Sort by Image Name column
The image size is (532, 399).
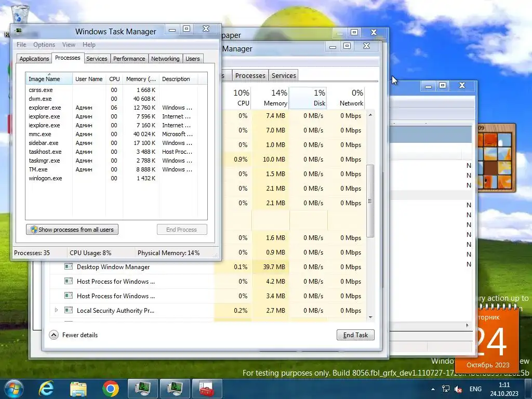pyautogui.click(x=49, y=79)
